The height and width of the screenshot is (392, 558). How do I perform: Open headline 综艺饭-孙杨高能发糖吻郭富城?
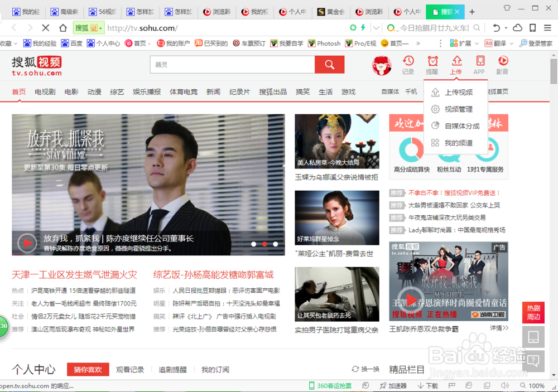coord(214,274)
